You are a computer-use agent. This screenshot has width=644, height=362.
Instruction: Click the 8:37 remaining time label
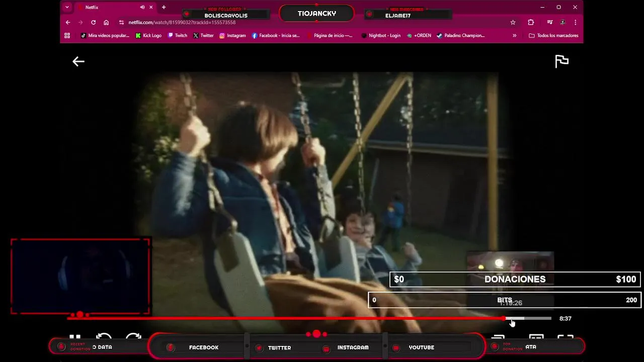(x=565, y=318)
